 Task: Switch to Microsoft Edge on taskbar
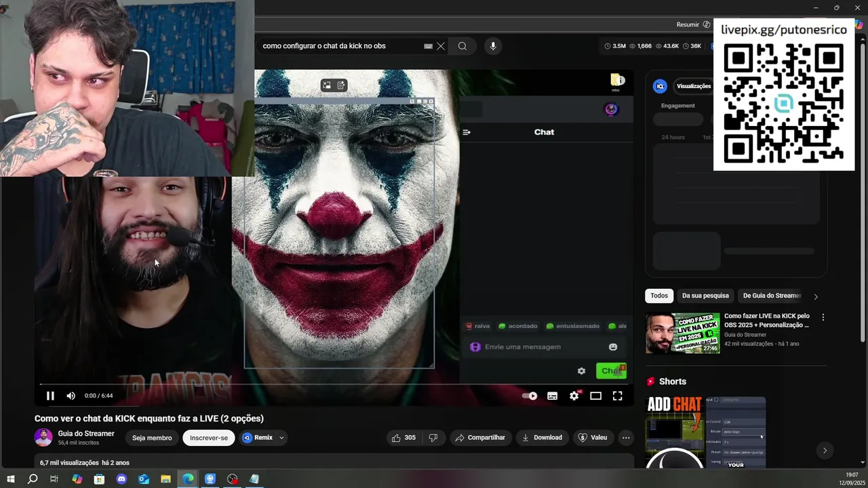(188, 479)
